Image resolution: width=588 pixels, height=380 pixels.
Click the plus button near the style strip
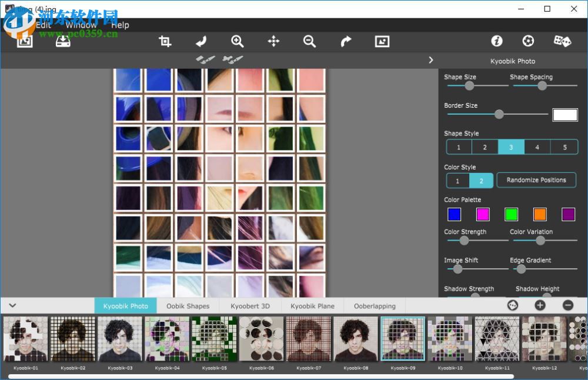click(x=540, y=305)
